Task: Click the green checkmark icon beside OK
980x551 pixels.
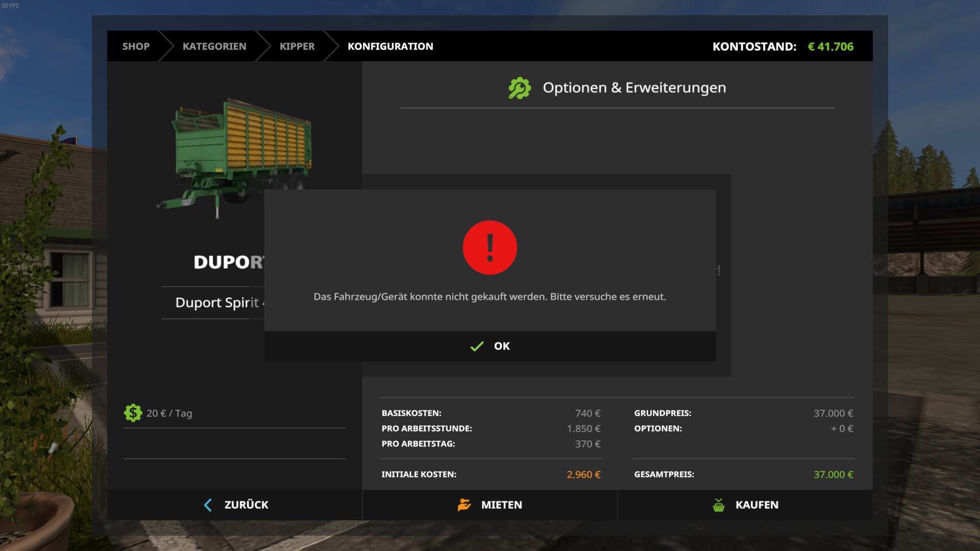Action: (x=477, y=346)
